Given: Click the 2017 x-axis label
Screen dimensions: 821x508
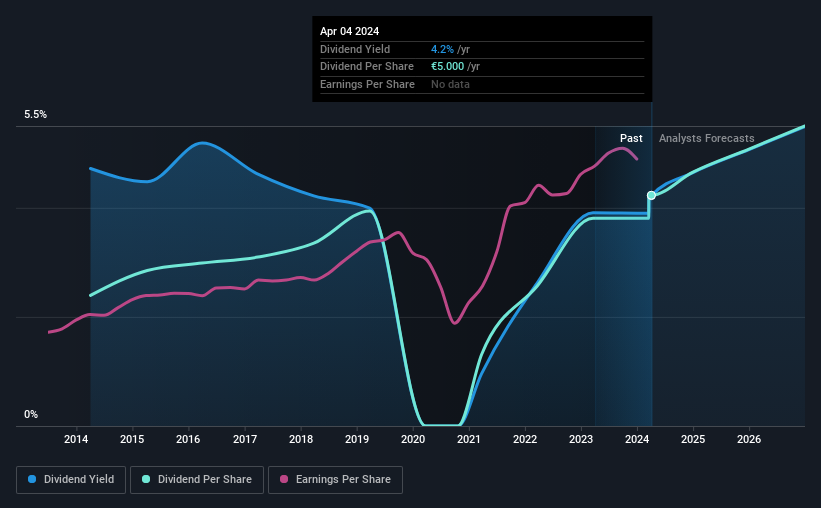Looking at the screenshot, I should (x=245, y=439).
